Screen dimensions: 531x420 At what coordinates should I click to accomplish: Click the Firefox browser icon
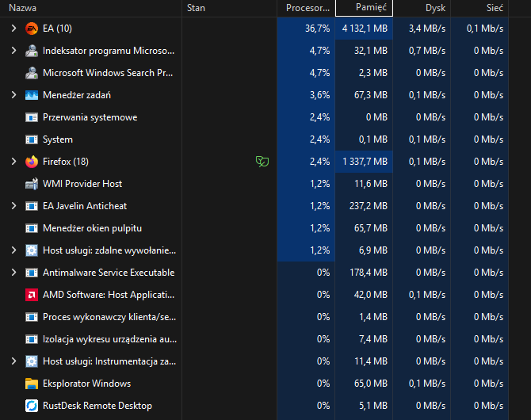click(32, 162)
